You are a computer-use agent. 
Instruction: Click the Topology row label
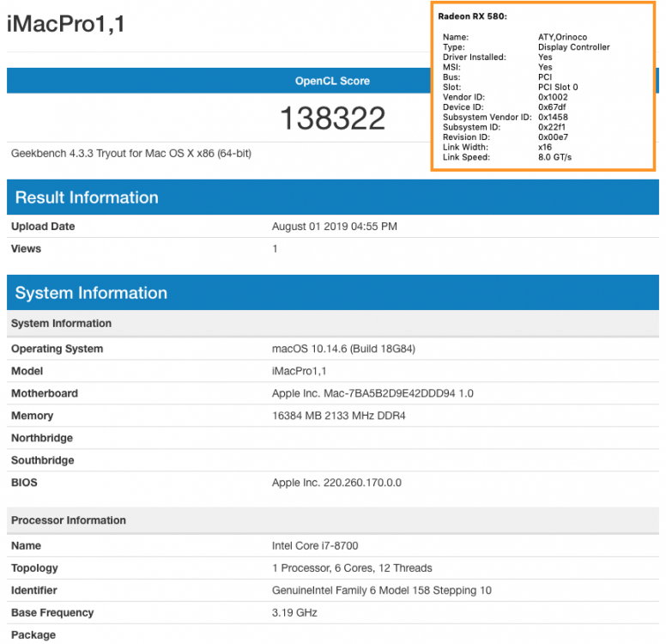point(34,568)
